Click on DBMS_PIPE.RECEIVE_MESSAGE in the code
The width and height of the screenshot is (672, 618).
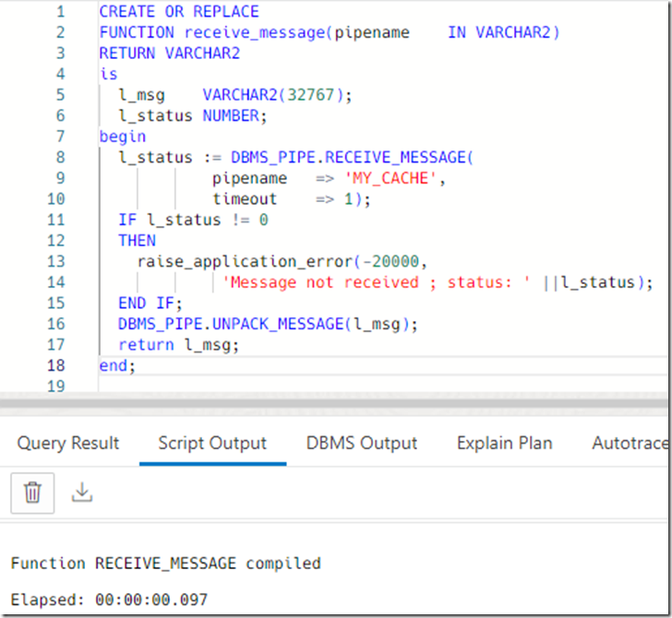[x=352, y=158]
